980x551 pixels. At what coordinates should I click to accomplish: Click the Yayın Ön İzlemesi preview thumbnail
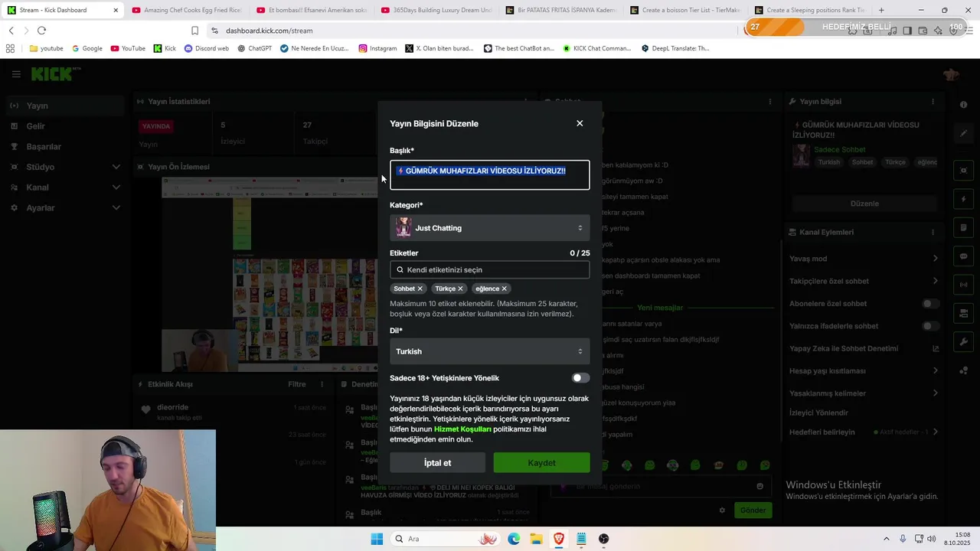(x=269, y=274)
